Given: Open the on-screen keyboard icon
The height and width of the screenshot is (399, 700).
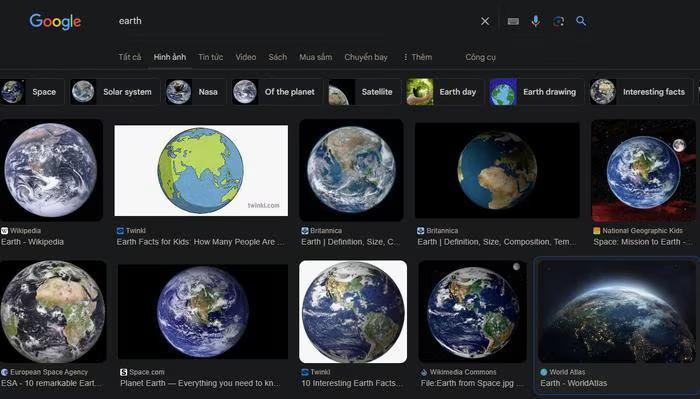Looking at the screenshot, I should click(513, 21).
